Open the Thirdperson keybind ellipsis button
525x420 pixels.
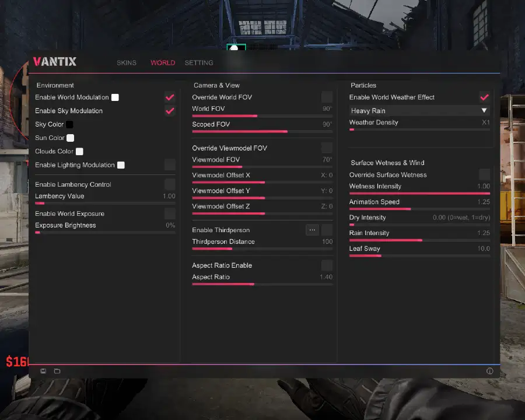click(312, 230)
